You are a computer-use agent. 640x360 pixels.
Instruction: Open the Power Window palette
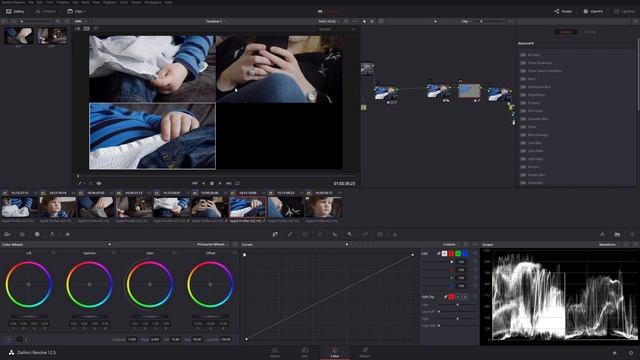[305, 234]
